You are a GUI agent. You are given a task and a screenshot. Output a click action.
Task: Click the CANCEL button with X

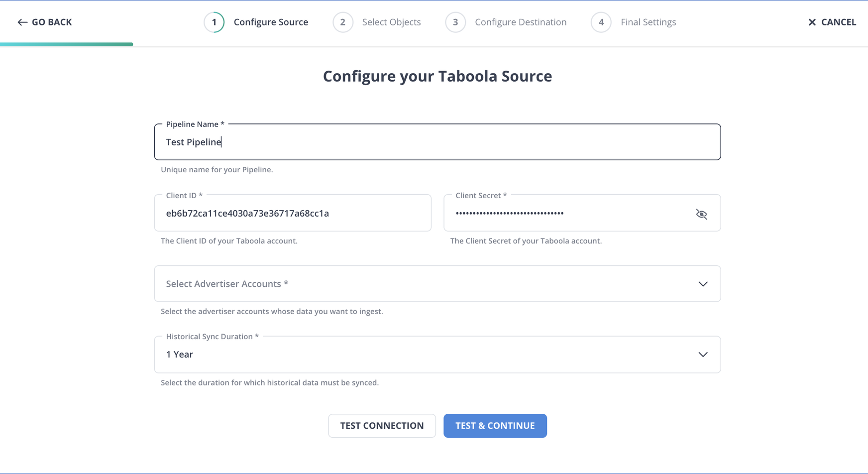click(x=832, y=22)
